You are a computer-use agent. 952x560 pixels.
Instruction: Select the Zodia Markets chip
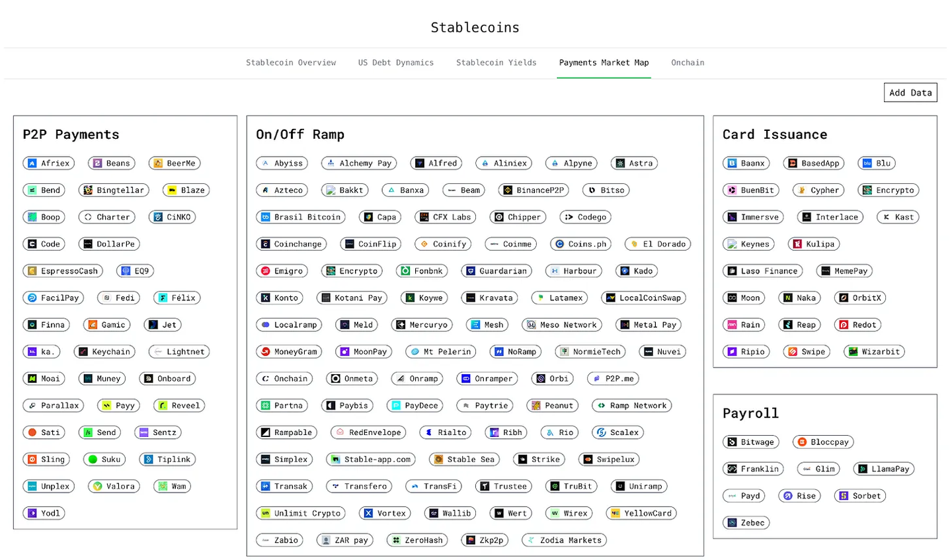pyautogui.click(x=564, y=540)
